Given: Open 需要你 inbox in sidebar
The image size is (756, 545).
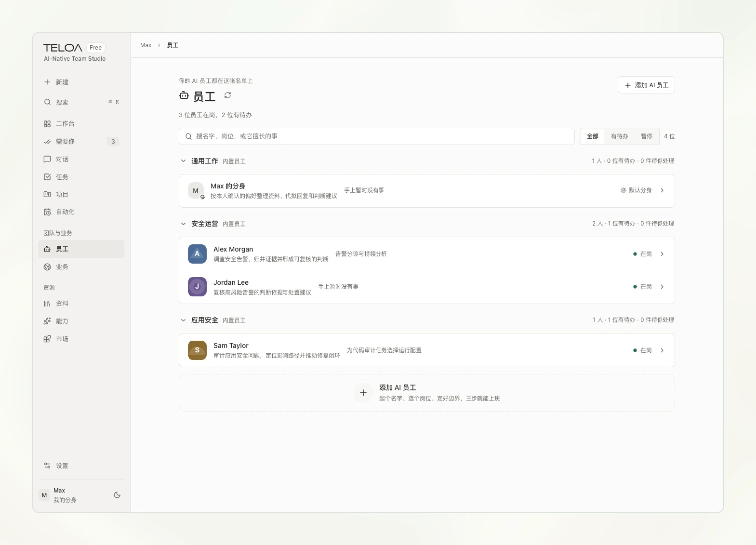Looking at the screenshot, I should pos(82,142).
